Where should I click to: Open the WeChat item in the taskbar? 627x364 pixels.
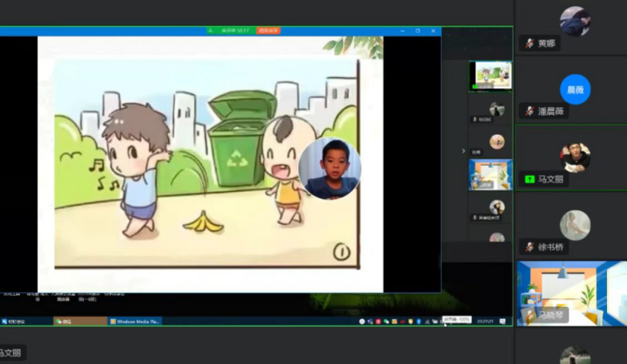pos(79,321)
